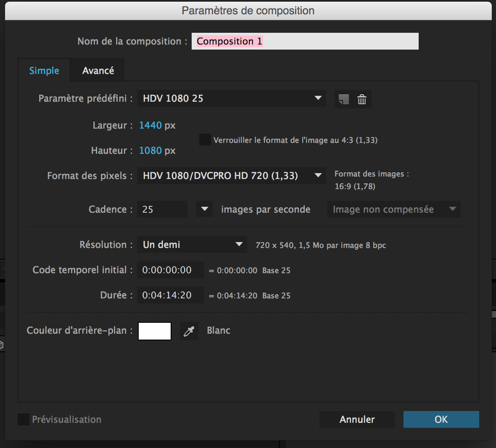Switch to the Avancé tab
This screenshot has width=496, height=448.
98,71
